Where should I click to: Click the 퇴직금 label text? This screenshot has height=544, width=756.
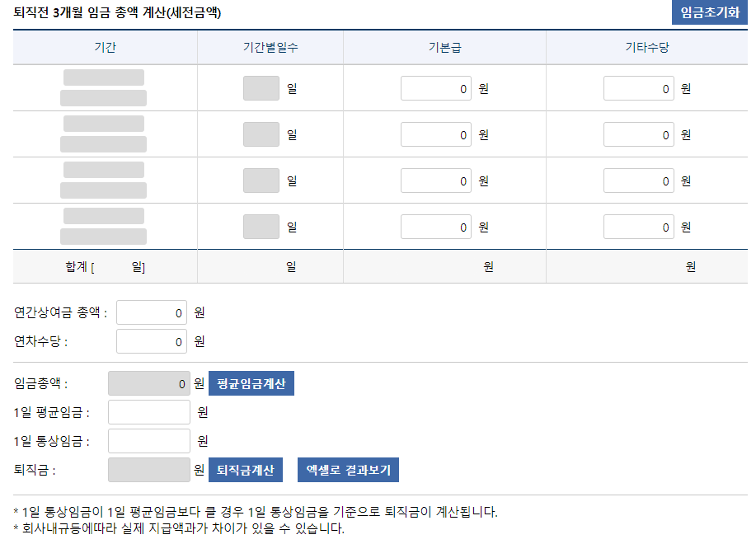35,470
